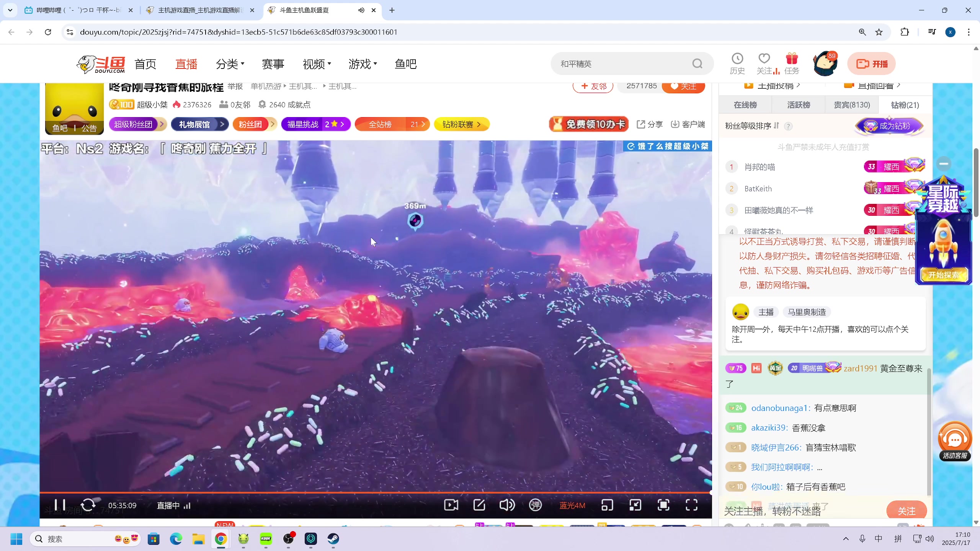Click the 分享 share icon
980x551 pixels.
coord(650,124)
